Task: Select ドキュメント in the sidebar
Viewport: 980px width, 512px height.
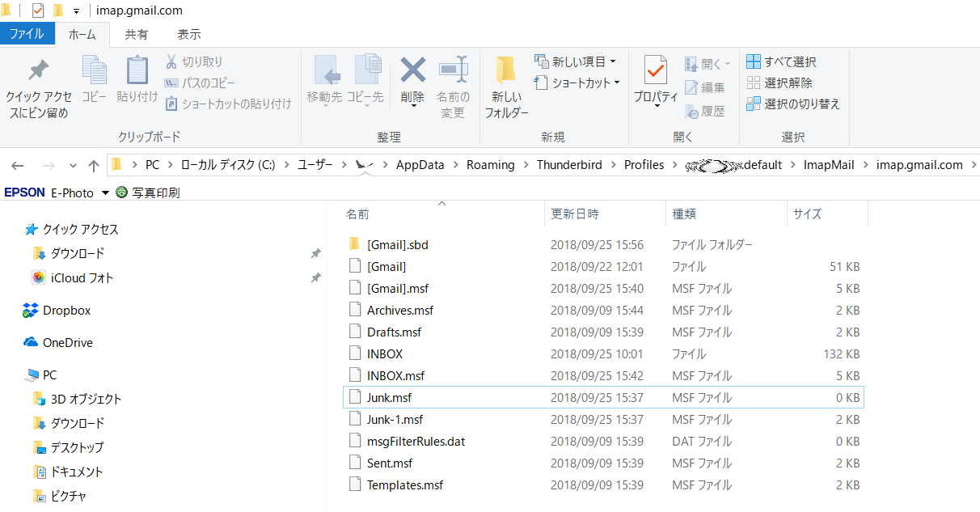Action: pyautogui.click(x=68, y=472)
